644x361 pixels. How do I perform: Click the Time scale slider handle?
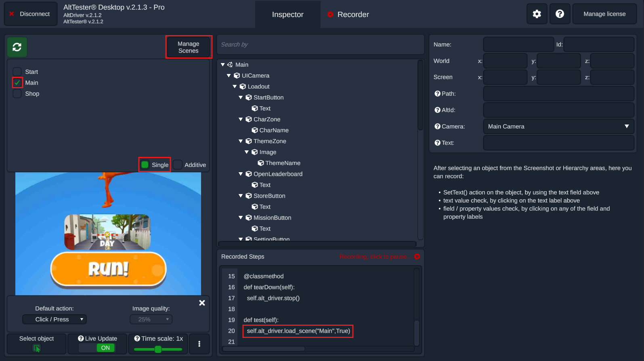[158, 349]
